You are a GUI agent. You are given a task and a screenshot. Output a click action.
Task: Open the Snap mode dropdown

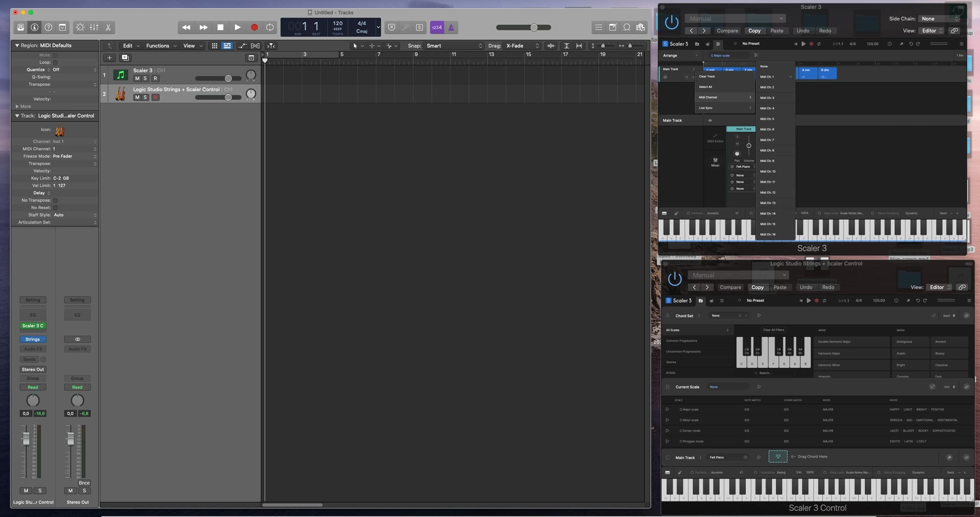454,46
